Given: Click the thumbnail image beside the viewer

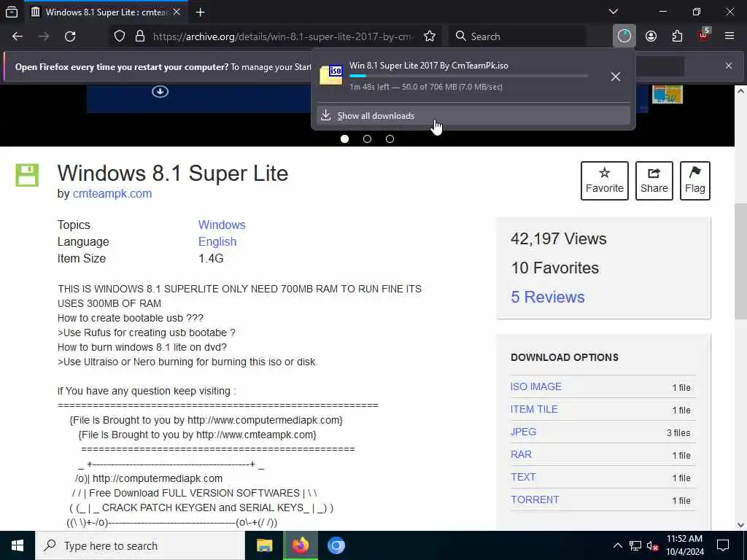Looking at the screenshot, I should (x=667, y=94).
